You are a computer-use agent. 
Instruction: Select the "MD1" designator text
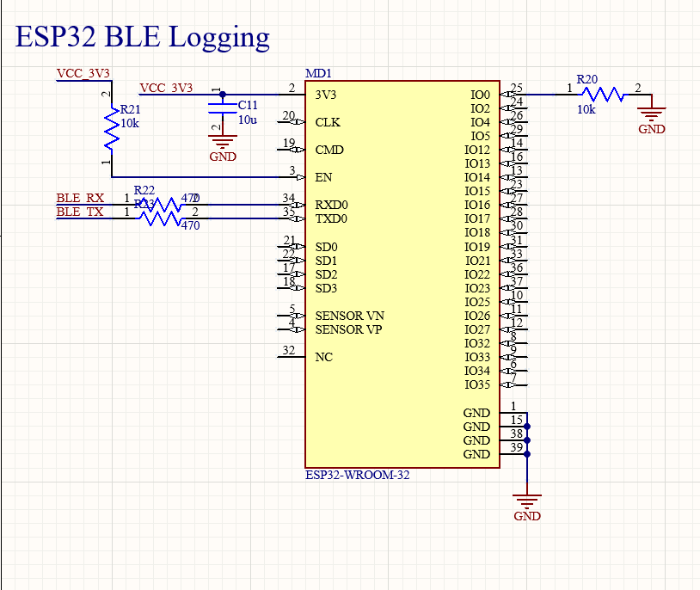(x=318, y=73)
